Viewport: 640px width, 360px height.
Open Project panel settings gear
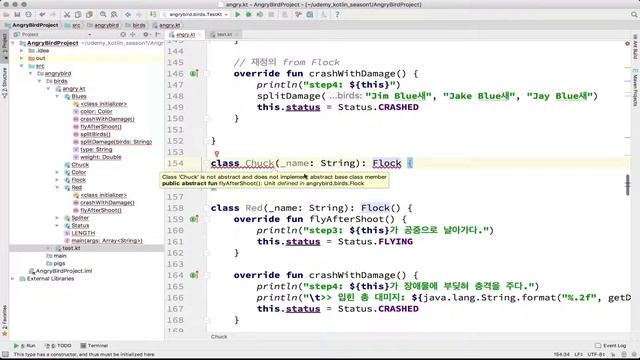click(146, 35)
